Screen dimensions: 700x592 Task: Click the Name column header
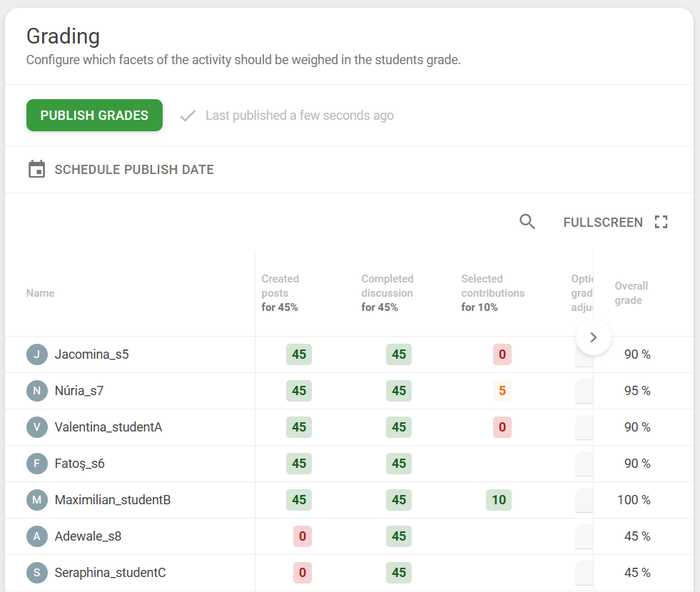tap(40, 293)
